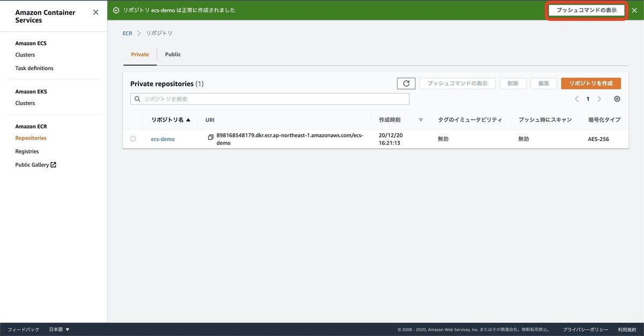Open Task definitions in sidebar
The height and width of the screenshot is (336, 644).
point(34,68)
